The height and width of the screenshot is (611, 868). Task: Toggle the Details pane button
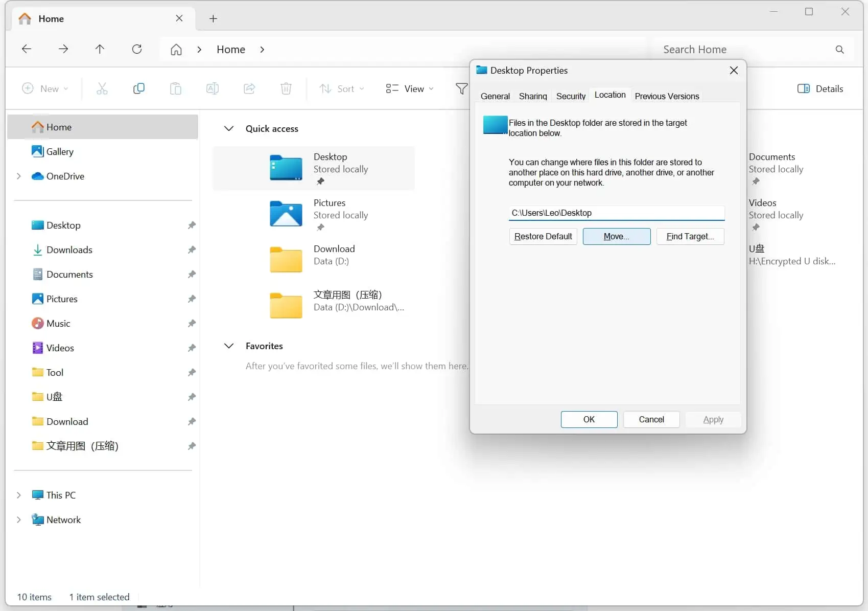click(820, 89)
